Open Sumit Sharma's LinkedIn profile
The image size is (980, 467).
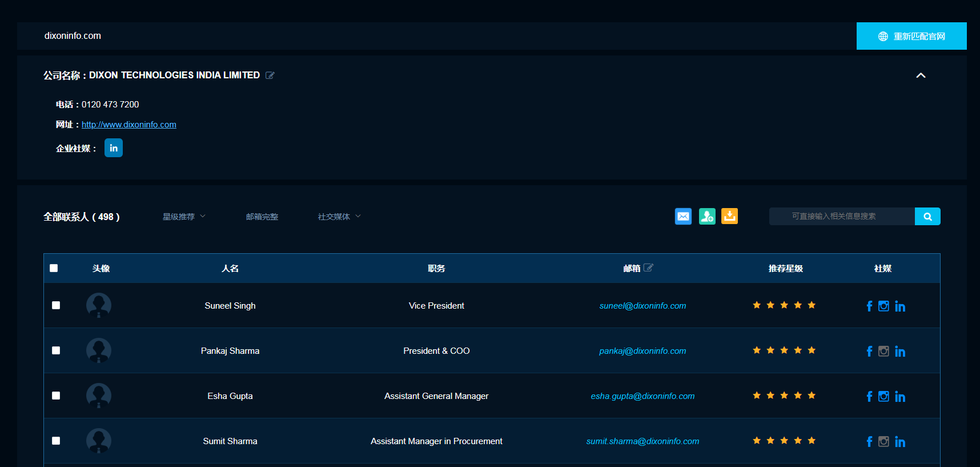click(x=900, y=441)
